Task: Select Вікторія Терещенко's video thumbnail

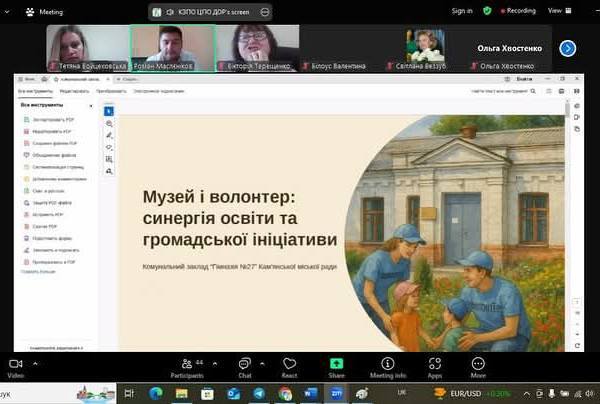Action: [x=258, y=47]
